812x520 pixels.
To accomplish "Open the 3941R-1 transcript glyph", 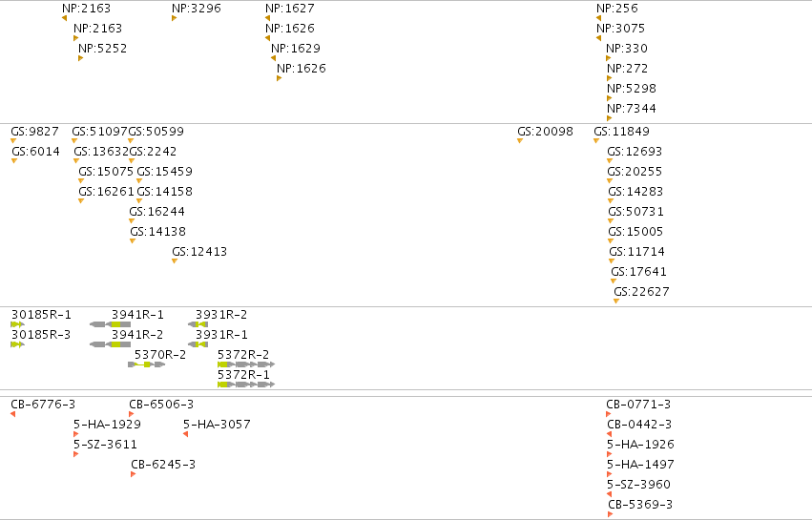I will coord(111,324).
